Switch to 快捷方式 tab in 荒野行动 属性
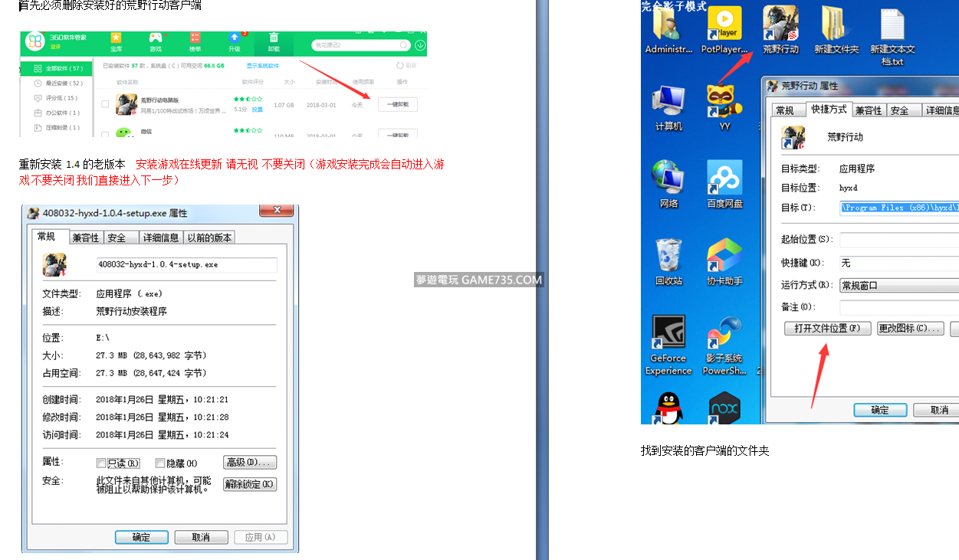This screenshot has width=959, height=560. [829, 109]
